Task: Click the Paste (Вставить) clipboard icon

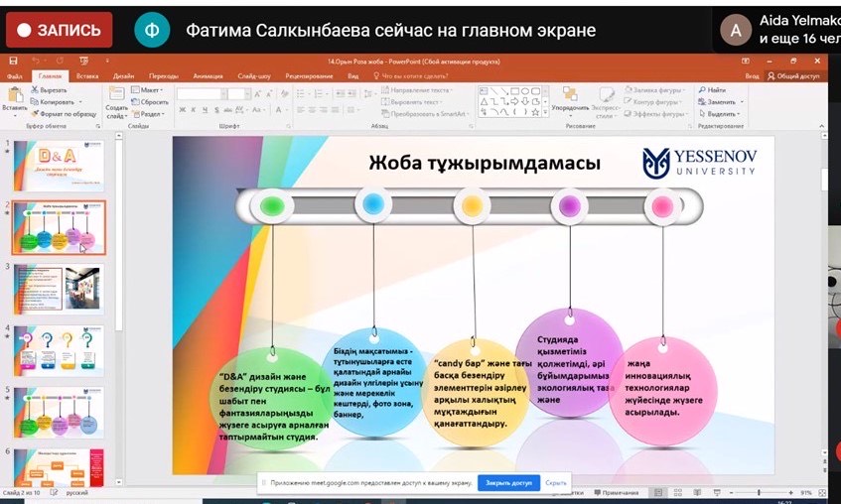Action: click(x=14, y=95)
